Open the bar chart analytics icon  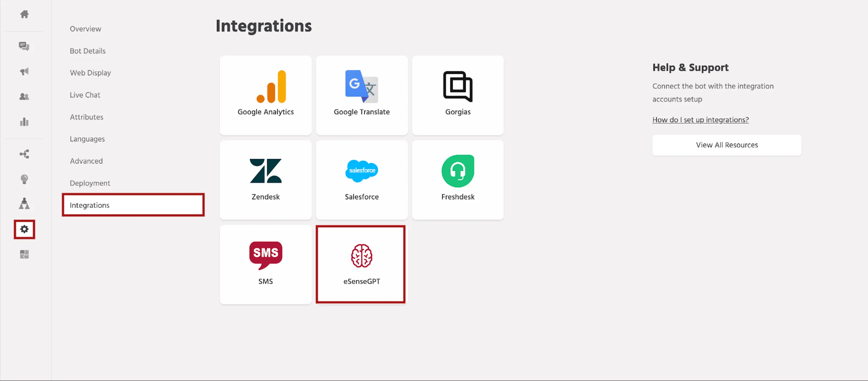[24, 122]
